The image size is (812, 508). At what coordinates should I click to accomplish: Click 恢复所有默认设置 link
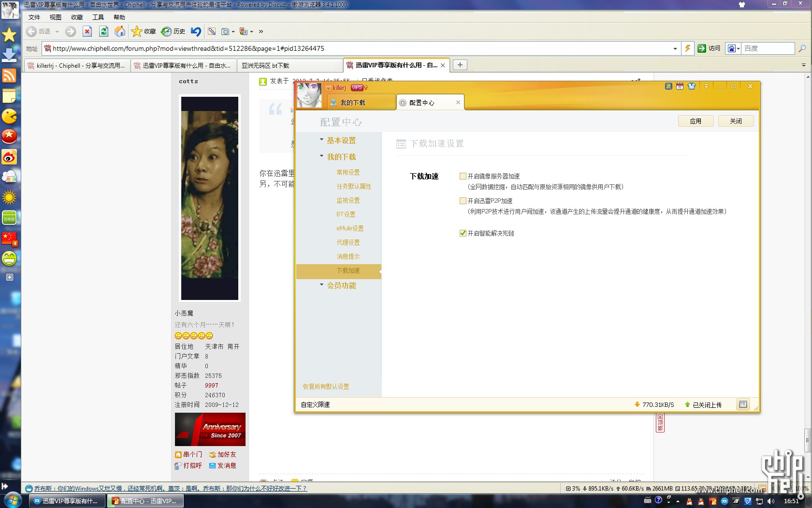pyautogui.click(x=326, y=387)
